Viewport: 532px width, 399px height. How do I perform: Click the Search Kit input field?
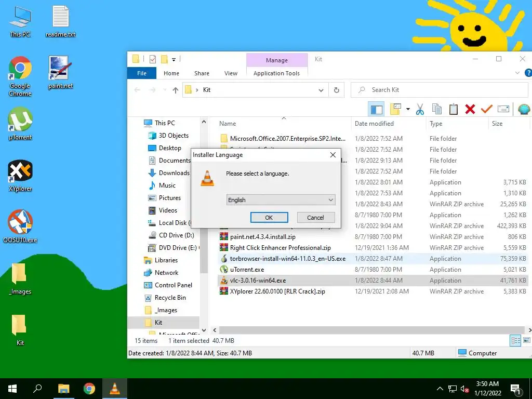440,90
